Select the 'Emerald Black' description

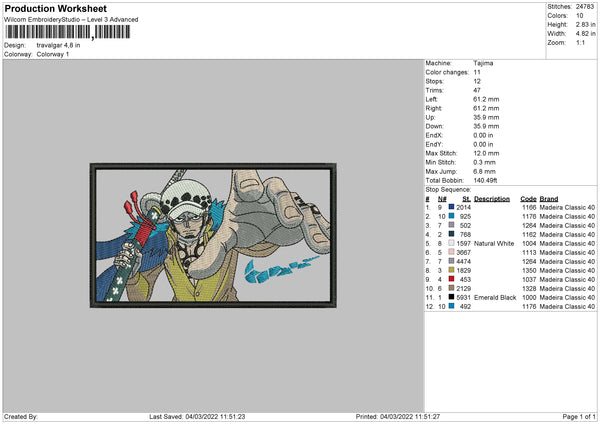(x=495, y=297)
